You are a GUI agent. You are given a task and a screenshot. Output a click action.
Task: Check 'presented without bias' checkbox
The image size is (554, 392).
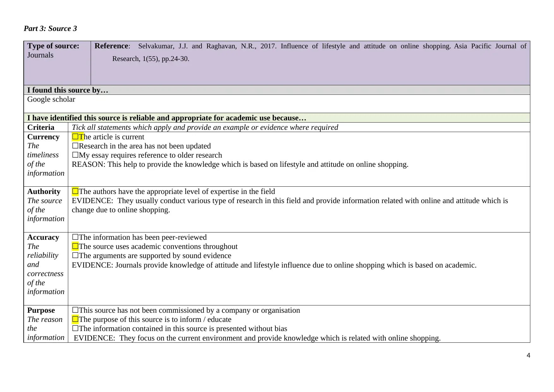click(75, 329)
